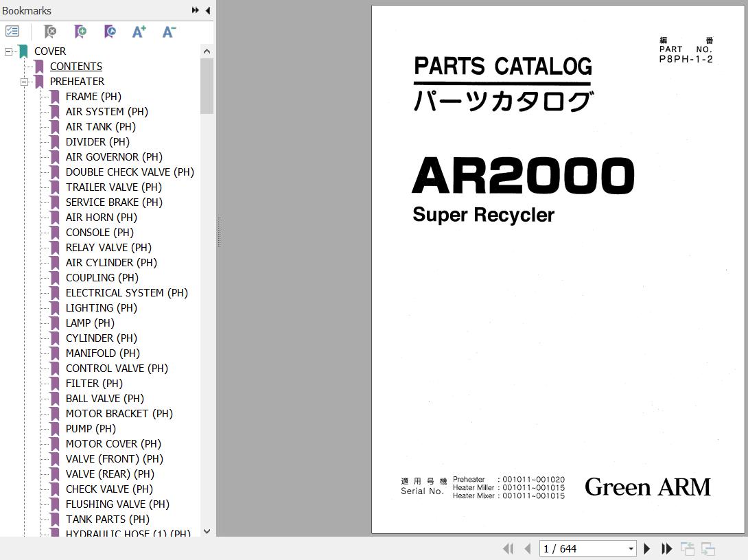Go to the previous page

click(x=528, y=548)
